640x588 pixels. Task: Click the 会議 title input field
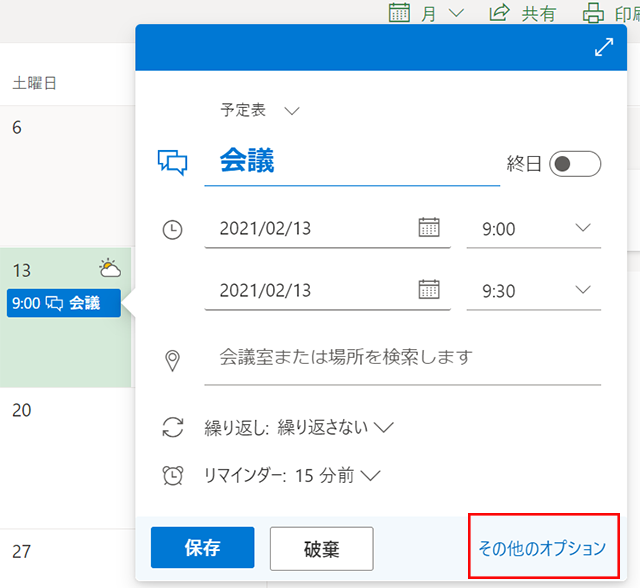click(x=352, y=162)
